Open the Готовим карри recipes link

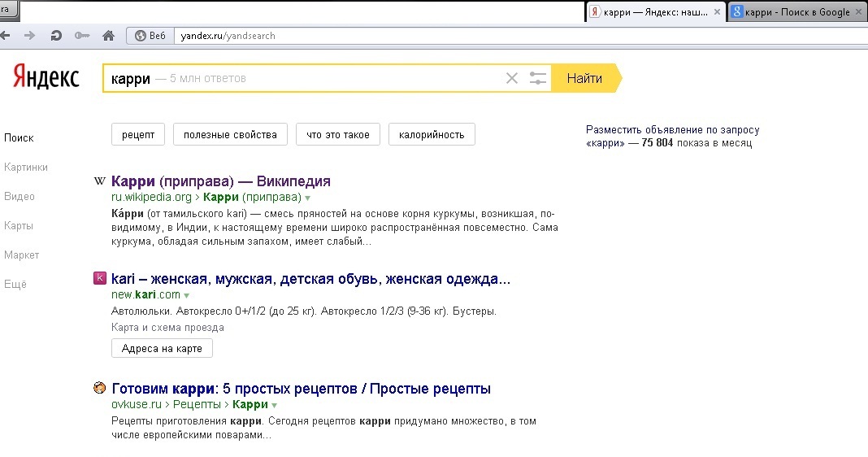pyautogui.click(x=301, y=389)
